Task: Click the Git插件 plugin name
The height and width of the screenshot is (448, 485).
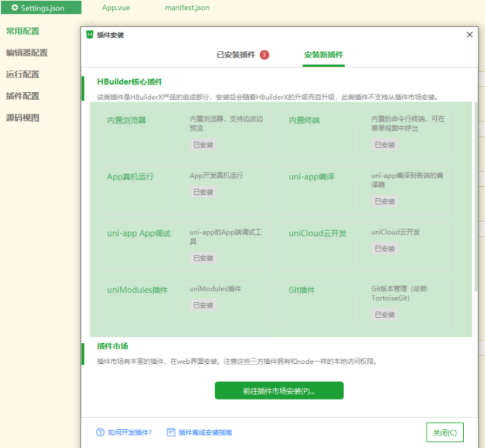Action: (302, 290)
